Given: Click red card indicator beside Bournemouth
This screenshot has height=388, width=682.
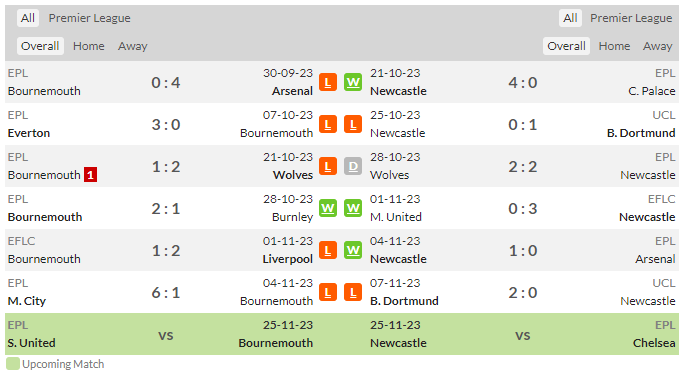Looking at the screenshot, I should (90, 175).
